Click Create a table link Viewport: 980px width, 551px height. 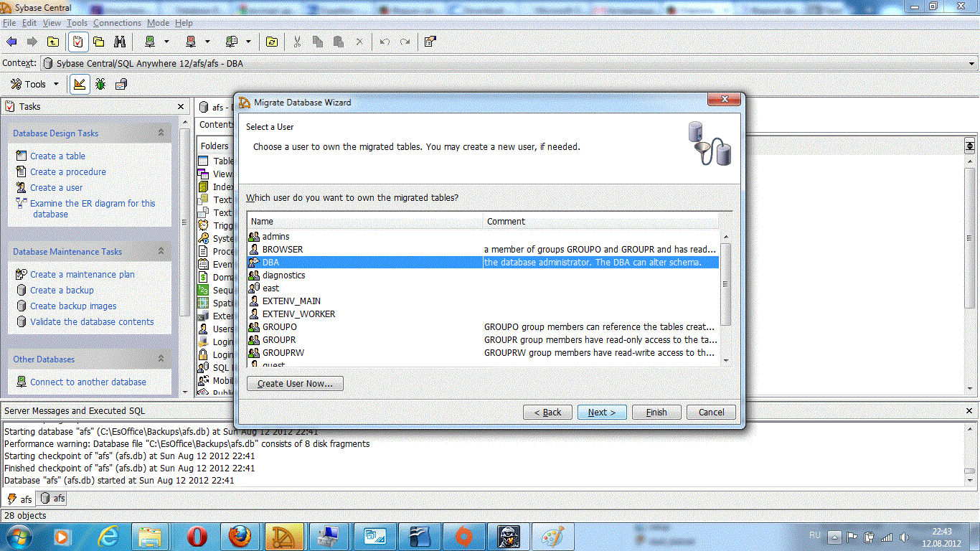[x=57, y=156]
